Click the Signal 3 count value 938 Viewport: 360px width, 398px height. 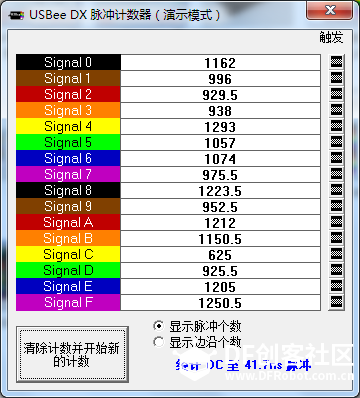(220, 110)
